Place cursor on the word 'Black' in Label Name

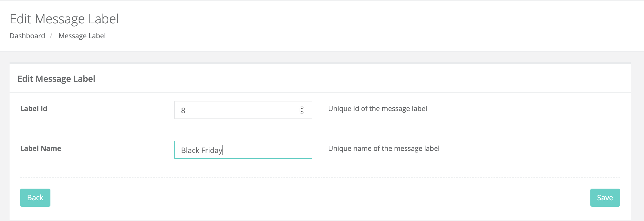click(190, 150)
